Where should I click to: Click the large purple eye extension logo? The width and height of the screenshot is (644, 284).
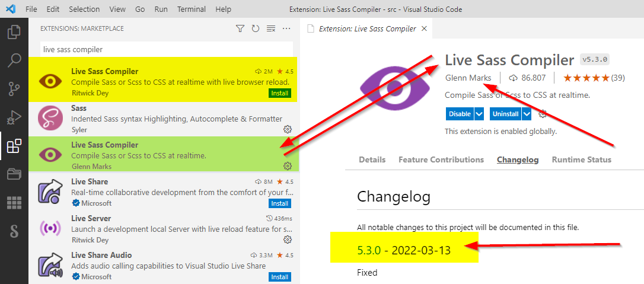pos(395,87)
